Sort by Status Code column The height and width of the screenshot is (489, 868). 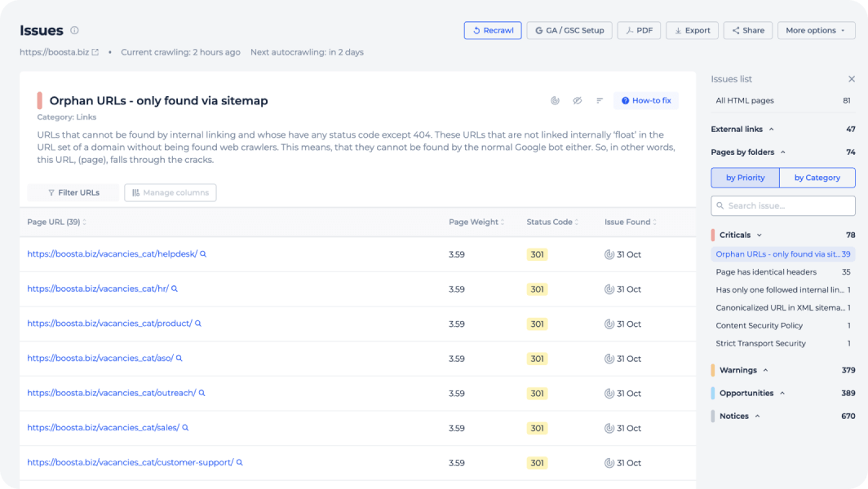552,222
